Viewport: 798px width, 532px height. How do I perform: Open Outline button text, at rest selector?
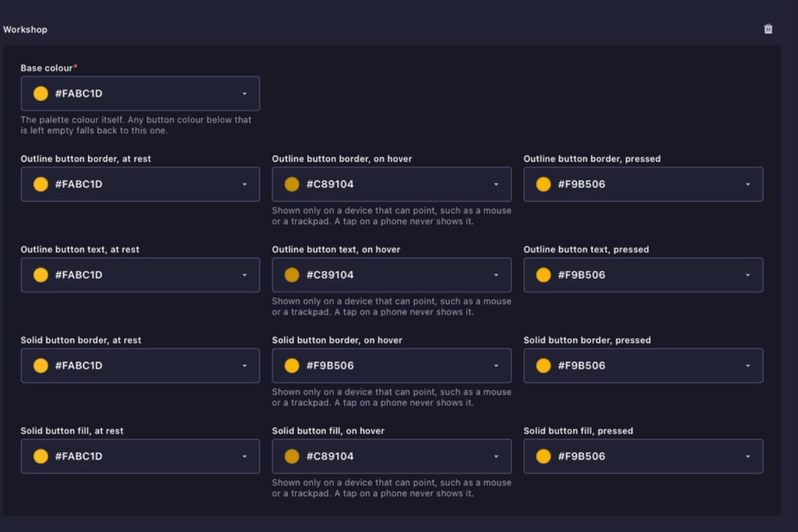(x=140, y=275)
